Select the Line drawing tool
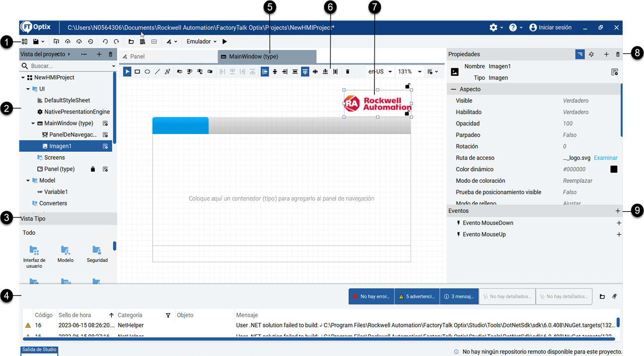 (157, 71)
